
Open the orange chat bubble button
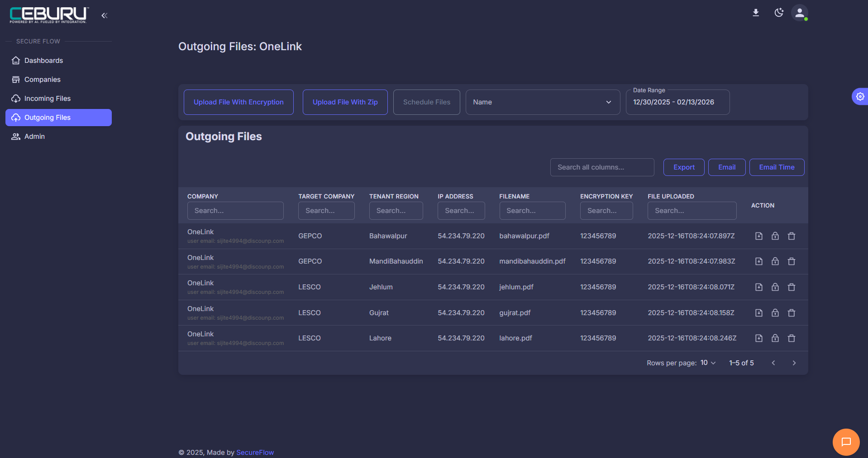[846, 442]
